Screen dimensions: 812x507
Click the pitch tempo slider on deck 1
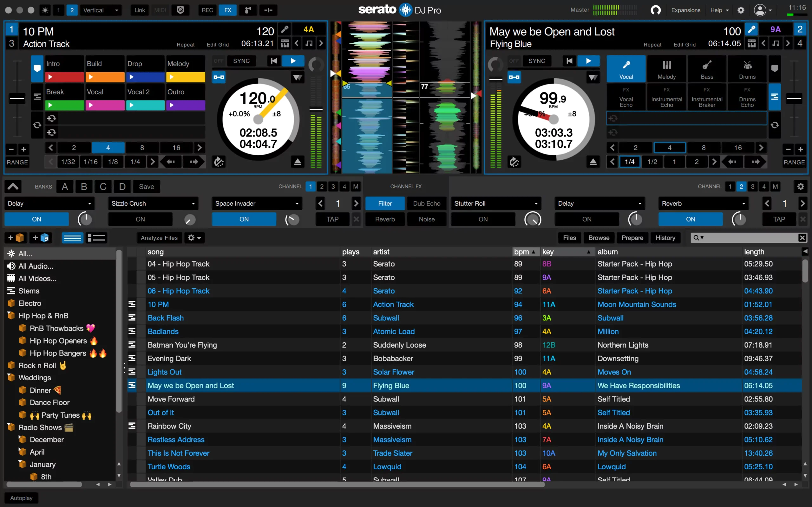point(17,98)
